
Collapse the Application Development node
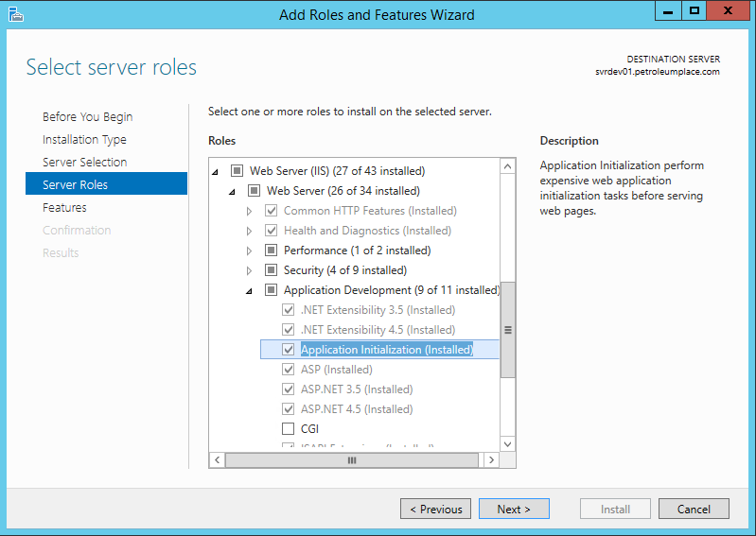pyautogui.click(x=250, y=291)
